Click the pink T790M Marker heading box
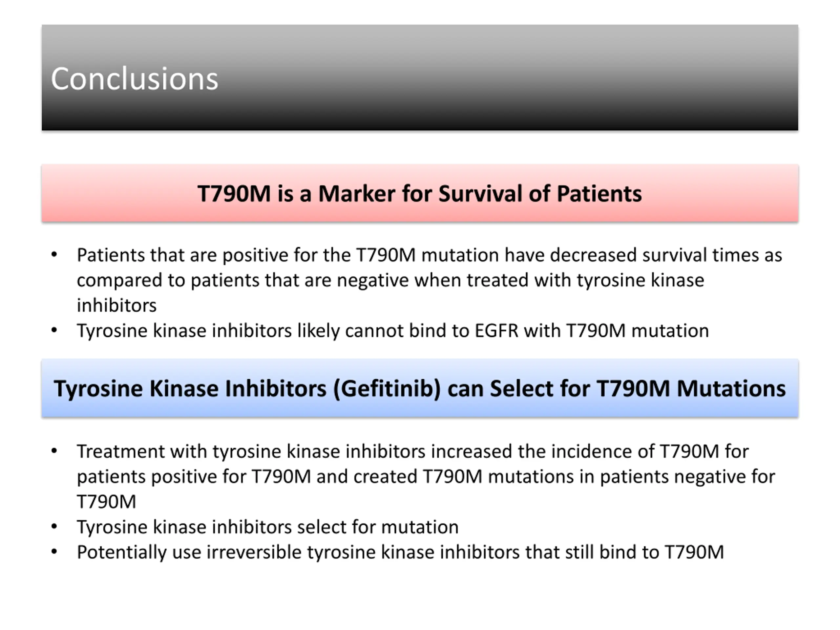Viewport: 840px width, 630px height. (420, 193)
